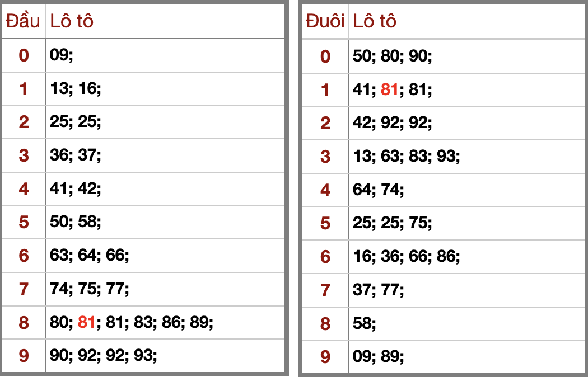
Task: Click 'Lô tô' header in the Đuôi table
Action: 375,21
